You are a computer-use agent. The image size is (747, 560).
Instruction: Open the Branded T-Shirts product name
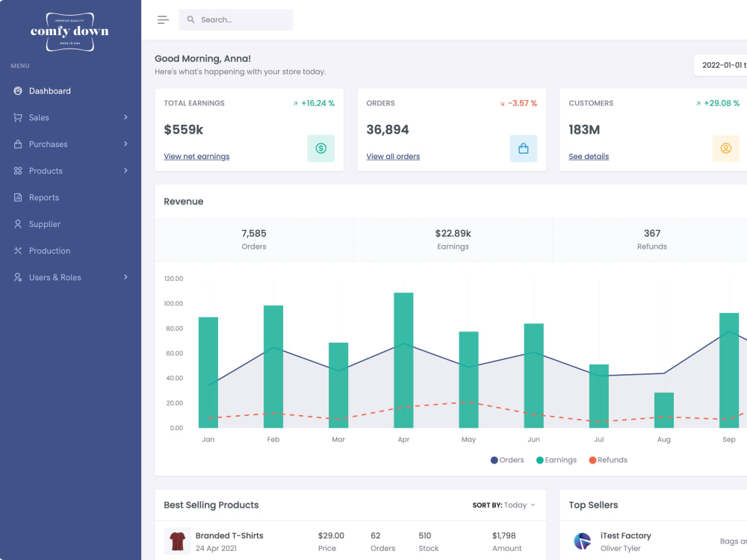229,535
